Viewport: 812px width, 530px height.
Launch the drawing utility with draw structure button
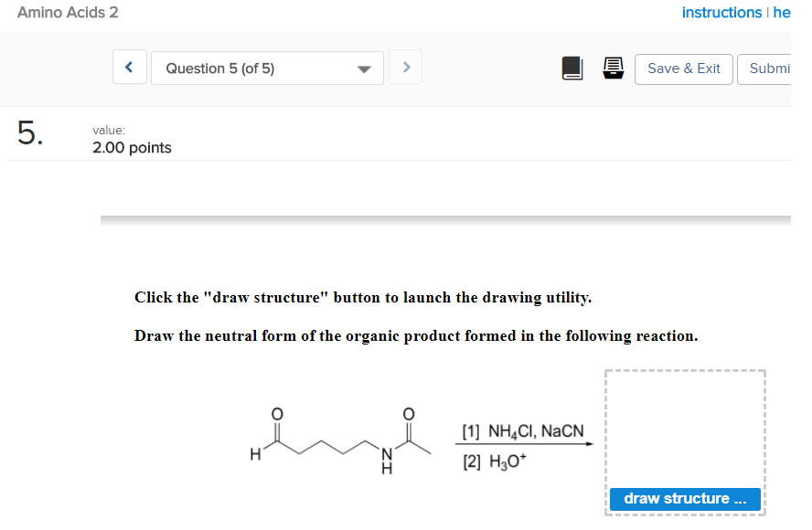pyautogui.click(x=684, y=498)
